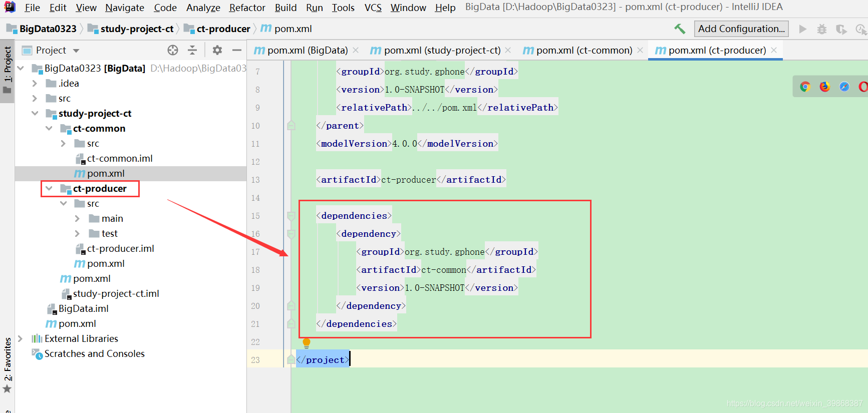The image size is (868, 413).
Task: Open the Navigate menu
Action: pos(125,8)
